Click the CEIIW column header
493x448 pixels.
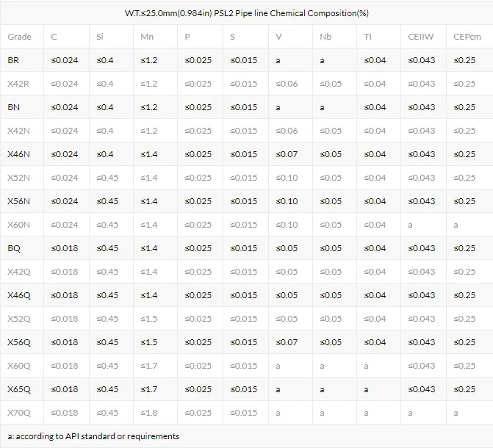420,37
